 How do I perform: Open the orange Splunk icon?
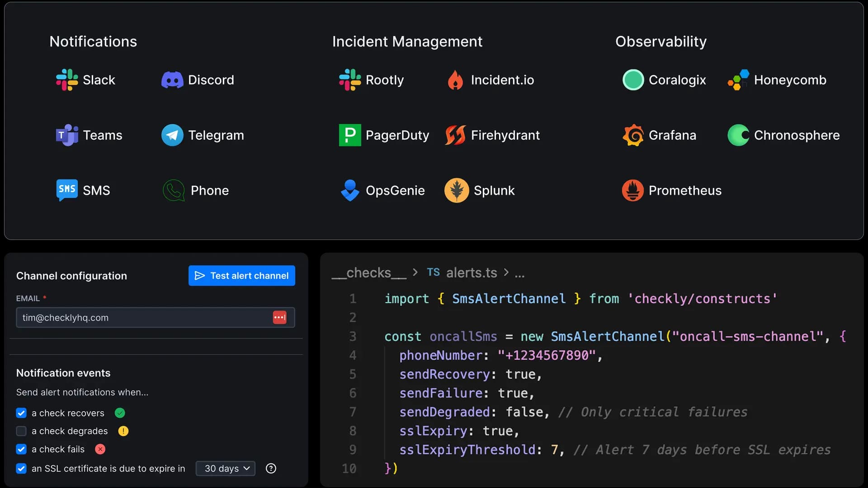457,190
